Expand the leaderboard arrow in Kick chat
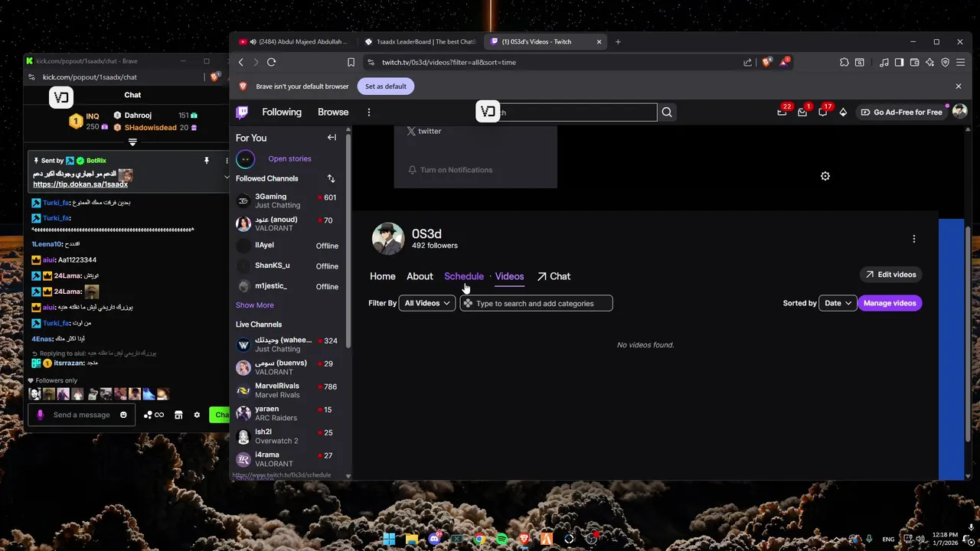Viewport: 980px width, 551px height. 132,142
